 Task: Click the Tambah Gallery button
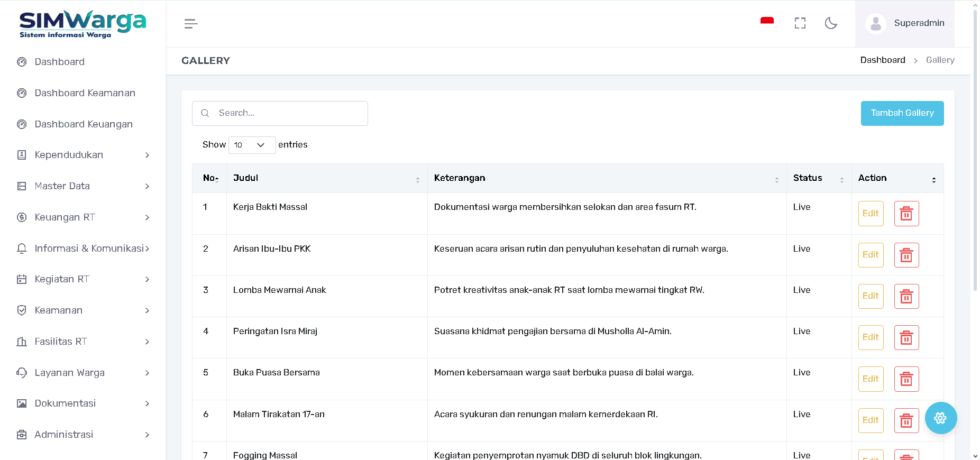902,113
